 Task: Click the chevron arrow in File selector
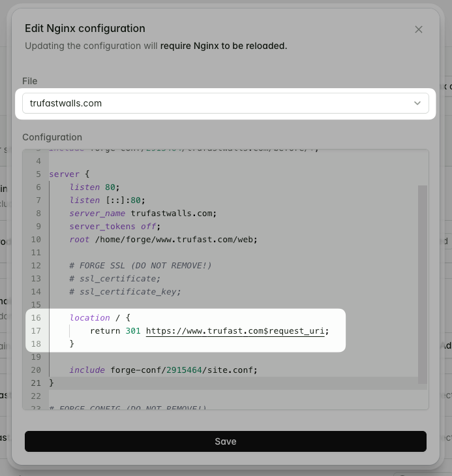click(417, 103)
